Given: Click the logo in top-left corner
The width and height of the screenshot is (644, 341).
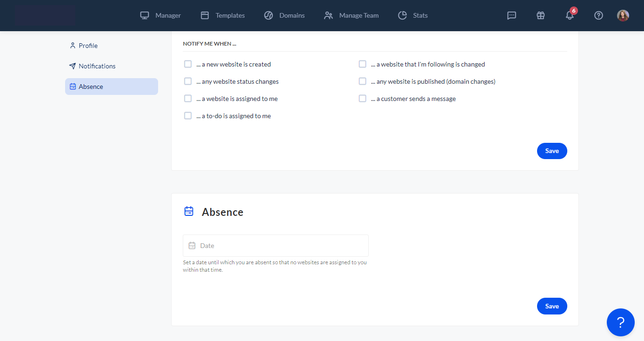Looking at the screenshot, I should (x=45, y=15).
